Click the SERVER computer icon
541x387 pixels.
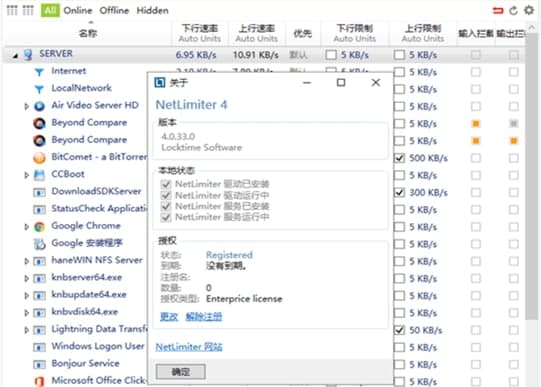(x=28, y=54)
